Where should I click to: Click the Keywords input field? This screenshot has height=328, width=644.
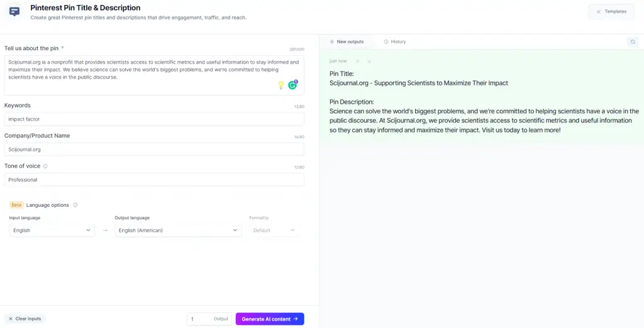[154, 119]
